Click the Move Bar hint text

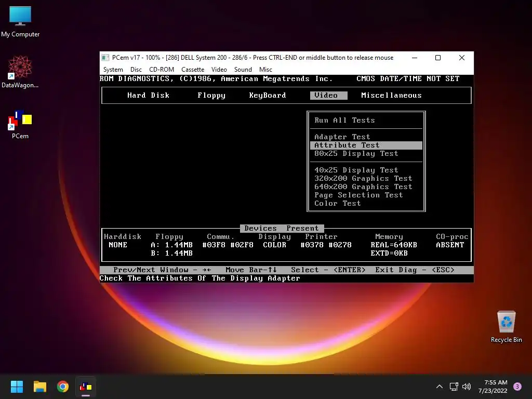251,270
